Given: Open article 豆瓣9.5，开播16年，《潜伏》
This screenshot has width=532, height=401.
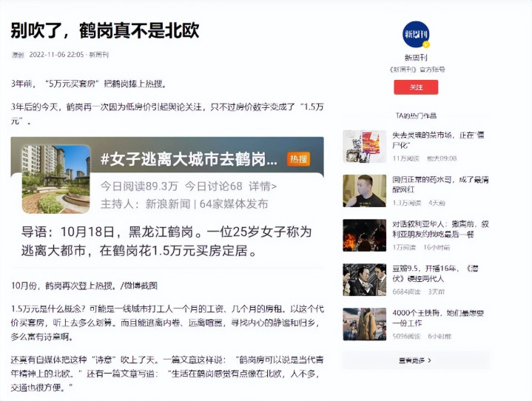Looking at the screenshot, I should [435, 274].
